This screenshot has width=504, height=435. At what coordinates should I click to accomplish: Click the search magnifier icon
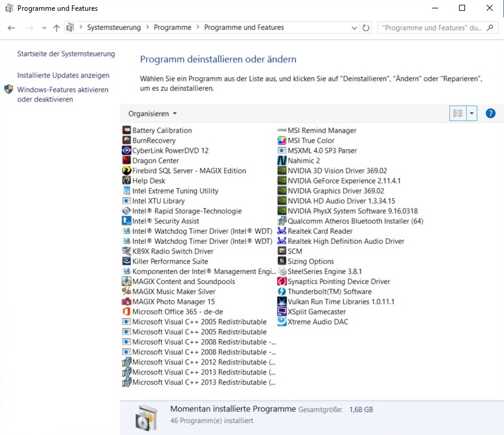click(x=490, y=28)
